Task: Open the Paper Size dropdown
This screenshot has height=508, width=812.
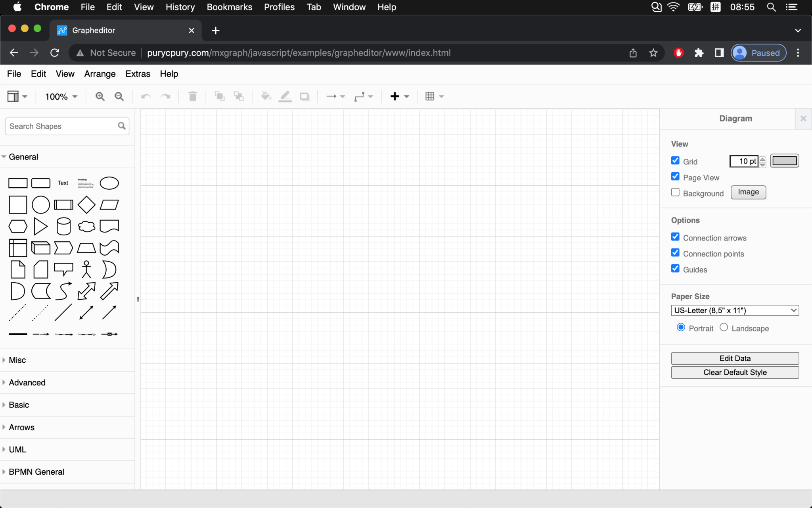Action: (734, 310)
